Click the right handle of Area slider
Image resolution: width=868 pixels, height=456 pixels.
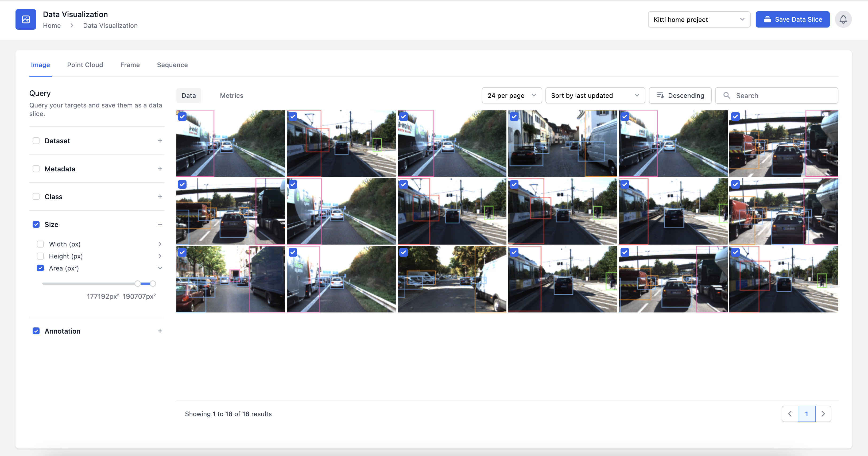[x=153, y=283]
